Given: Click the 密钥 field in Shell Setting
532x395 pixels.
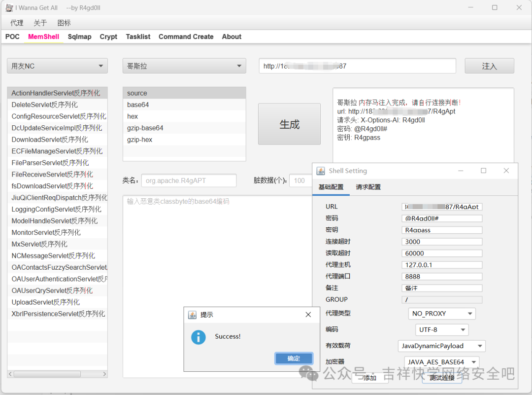Looking at the screenshot, I should (x=442, y=230).
